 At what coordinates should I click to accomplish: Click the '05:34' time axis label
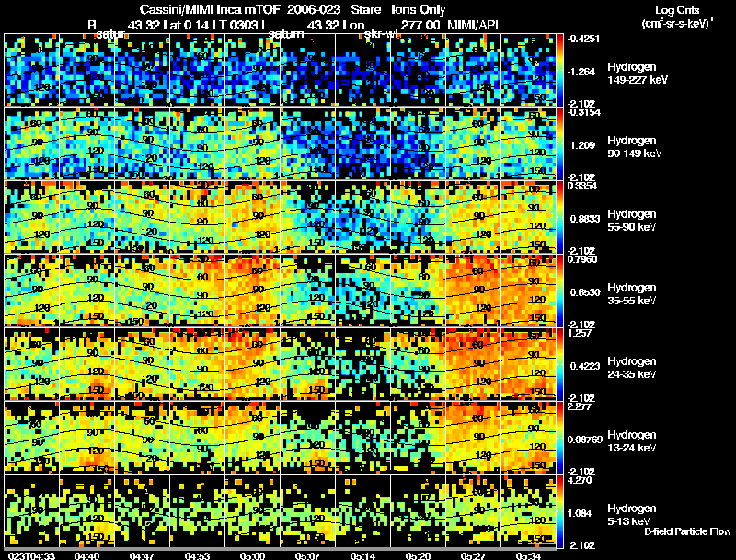[x=528, y=556]
